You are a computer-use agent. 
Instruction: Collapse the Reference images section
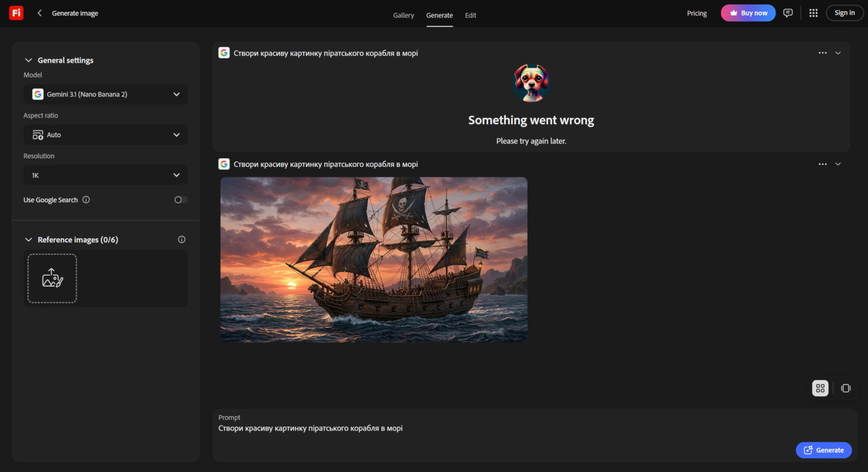(28, 239)
